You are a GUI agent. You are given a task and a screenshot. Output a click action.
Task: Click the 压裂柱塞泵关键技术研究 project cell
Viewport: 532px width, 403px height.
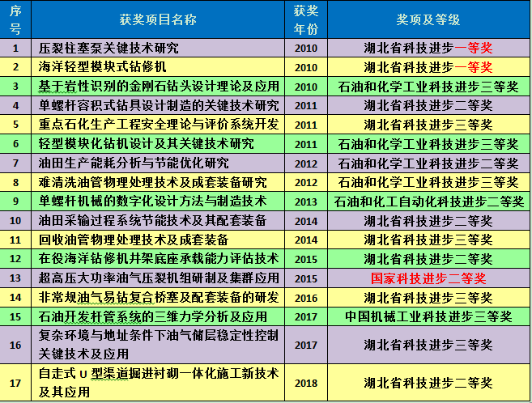pos(109,47)
